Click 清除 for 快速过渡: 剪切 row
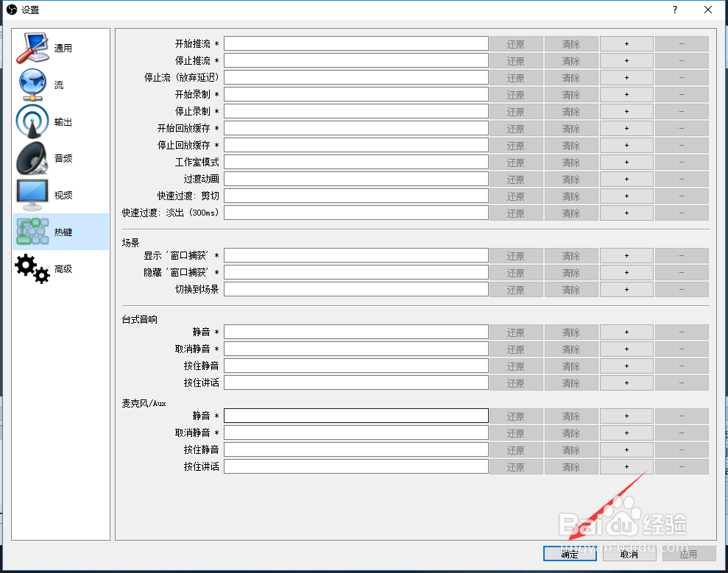728x573 pixels. pos(571,196)
